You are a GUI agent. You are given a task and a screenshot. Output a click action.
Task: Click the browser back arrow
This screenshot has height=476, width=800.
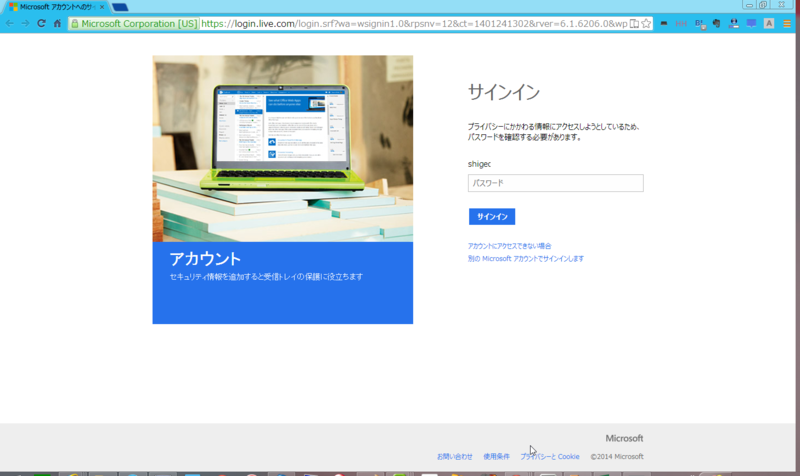click(x=10, y=23)
